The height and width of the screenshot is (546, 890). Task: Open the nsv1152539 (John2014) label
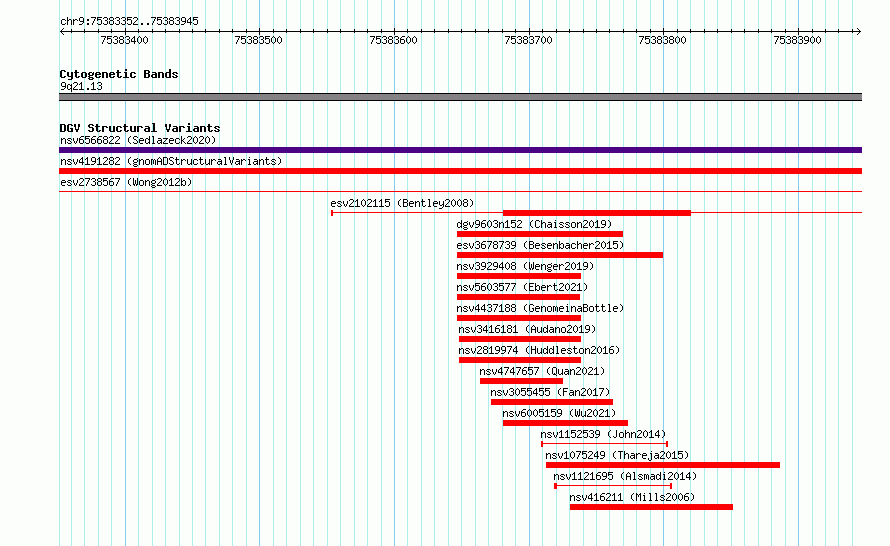(603, 434)
